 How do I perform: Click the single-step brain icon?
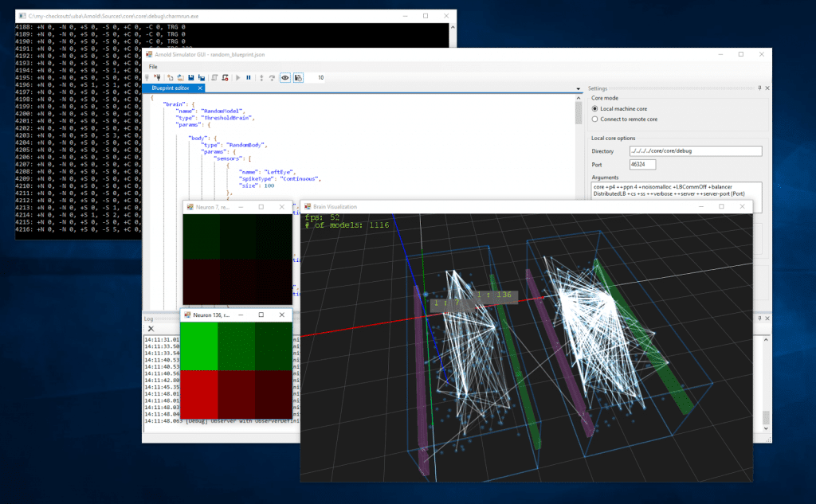point(261,77)
